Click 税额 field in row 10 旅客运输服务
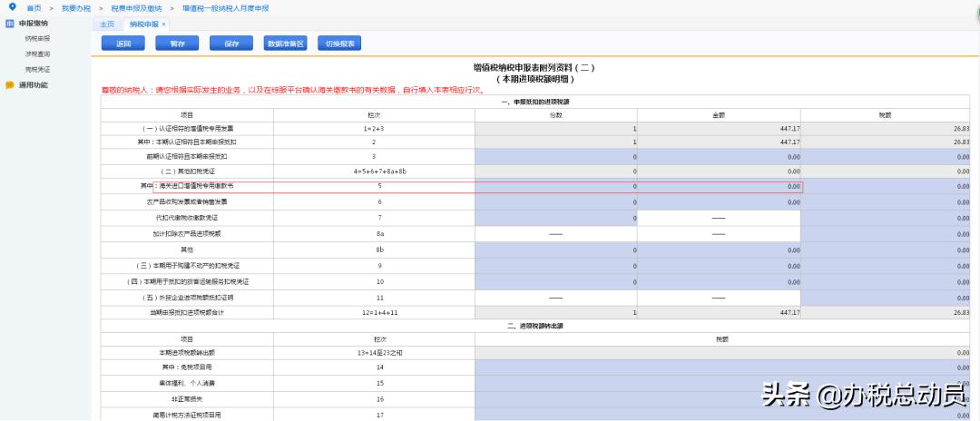The image size is (980, 421). pos(886,281)
